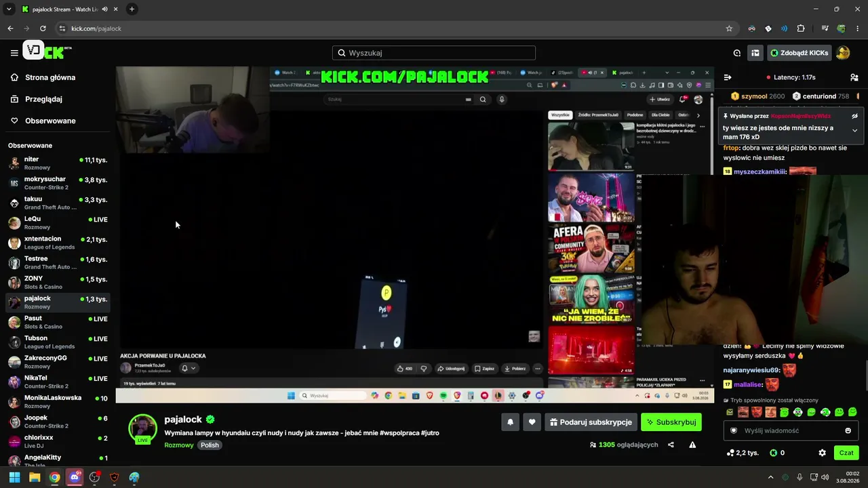Report stream using warning triangle icon
868x488 pixels.
coord(692,445)
